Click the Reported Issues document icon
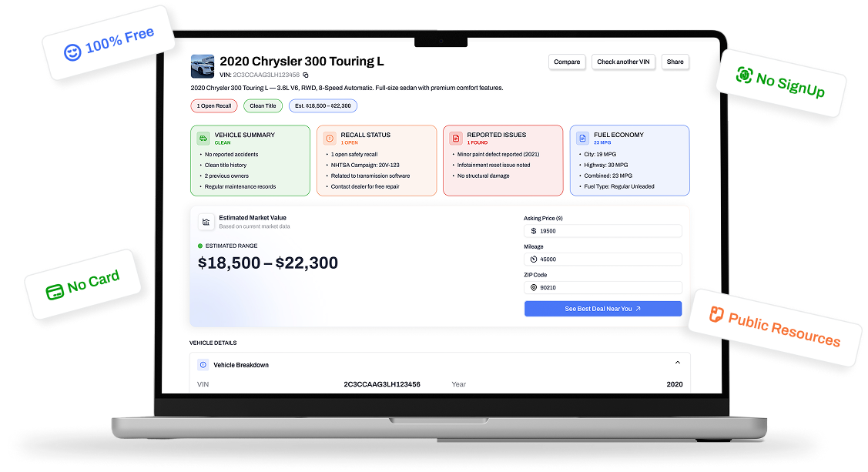 pos(456,139)
